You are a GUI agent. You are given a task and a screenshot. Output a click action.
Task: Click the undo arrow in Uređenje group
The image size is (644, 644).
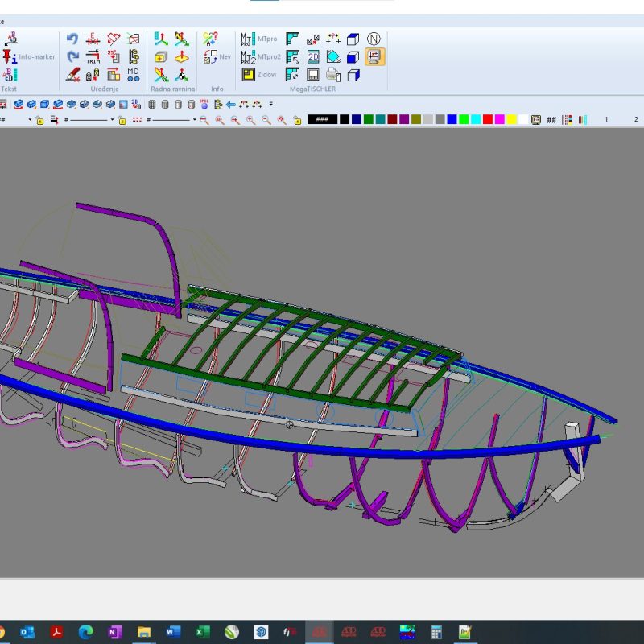[x=72, y=39]
